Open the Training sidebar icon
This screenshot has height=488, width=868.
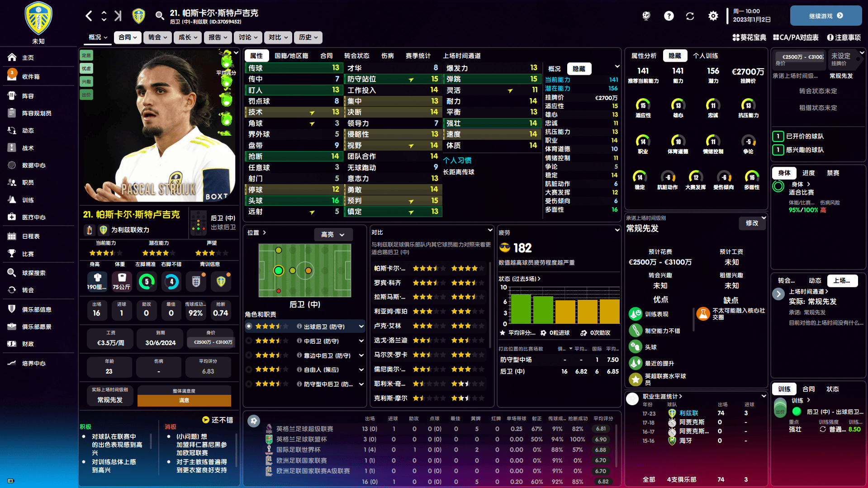pyautogui.click(x=12, y=199)
